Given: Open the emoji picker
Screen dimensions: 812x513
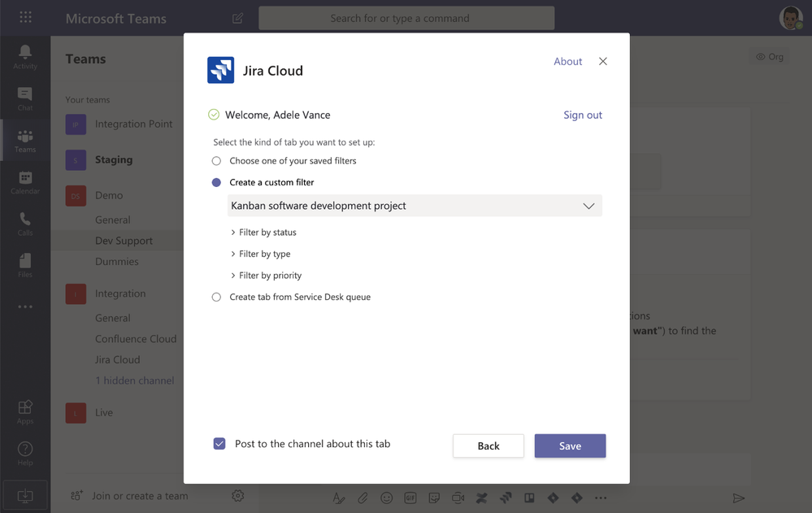Looking at the screenshot, I should tap(386, 498).
